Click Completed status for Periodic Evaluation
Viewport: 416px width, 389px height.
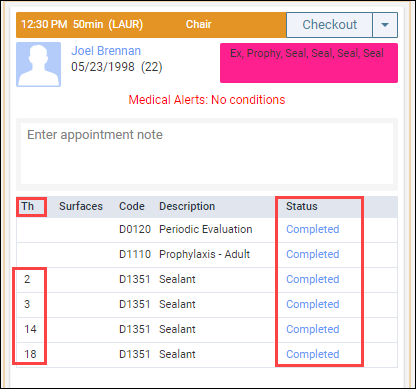313,229
